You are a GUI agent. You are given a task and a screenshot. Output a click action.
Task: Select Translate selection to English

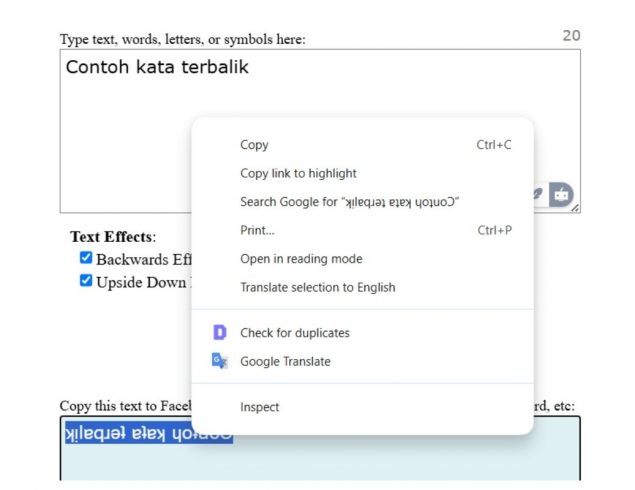click(x=317, y=287)
